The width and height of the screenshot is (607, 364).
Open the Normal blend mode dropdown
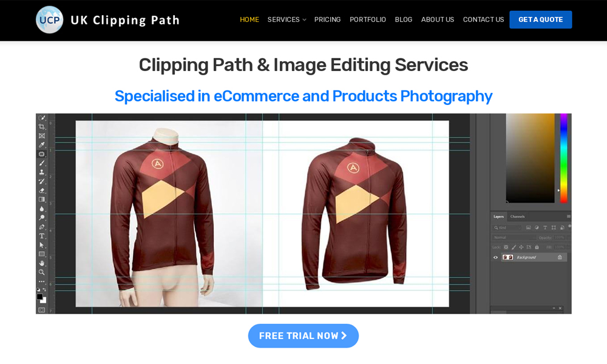[514, 237]
